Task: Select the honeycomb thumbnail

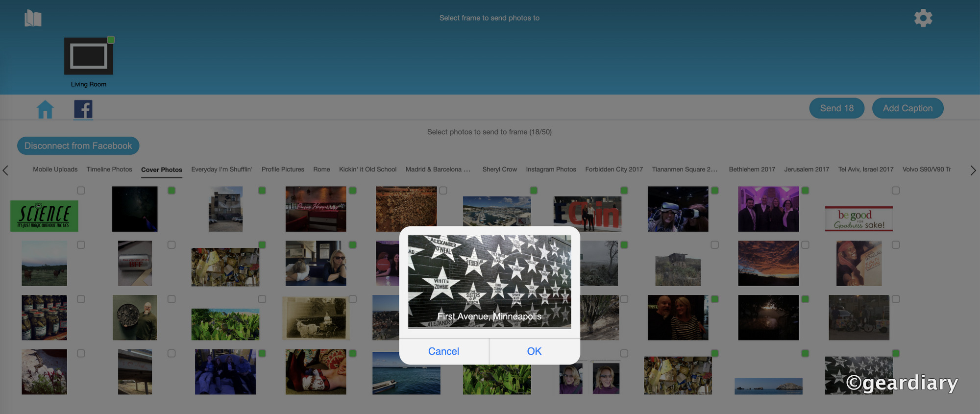Action: coord(406,209)
